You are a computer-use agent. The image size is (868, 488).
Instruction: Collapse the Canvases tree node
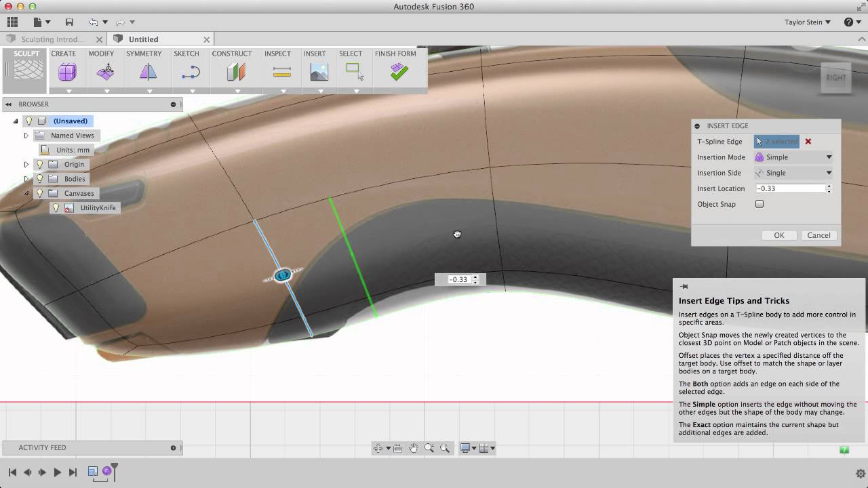[26, 193]
